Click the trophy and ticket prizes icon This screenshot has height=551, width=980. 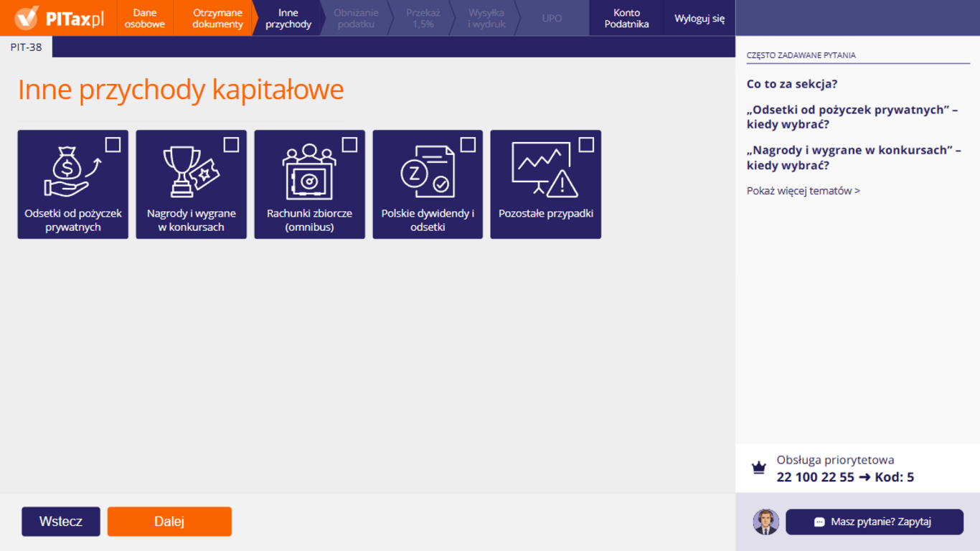[x=190, y=172]
